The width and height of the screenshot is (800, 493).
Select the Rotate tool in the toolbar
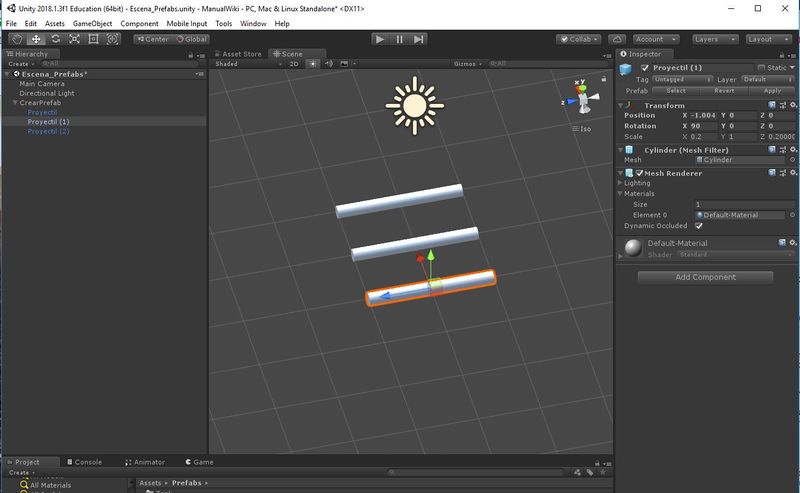pos(55,39)
